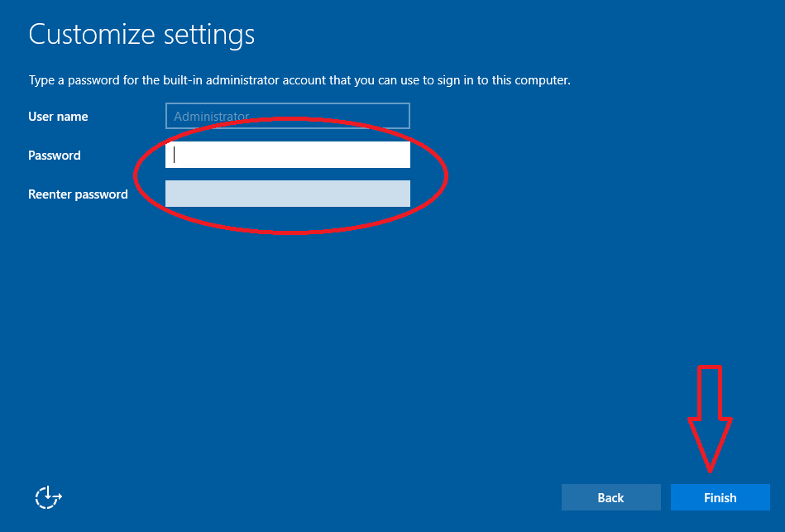Click the 'User name' label
Image resolution: width=785 pixels, height=532 pixels.
58,116
